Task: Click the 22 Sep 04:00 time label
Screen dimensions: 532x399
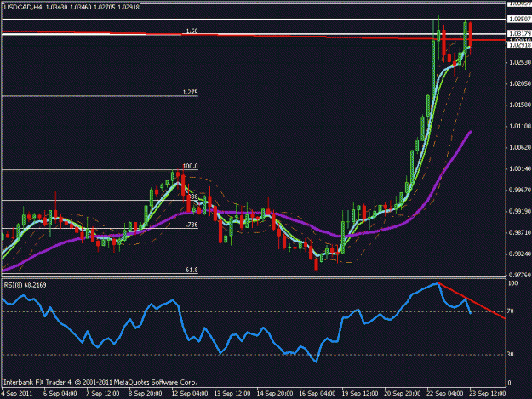Action: point(445,393)
